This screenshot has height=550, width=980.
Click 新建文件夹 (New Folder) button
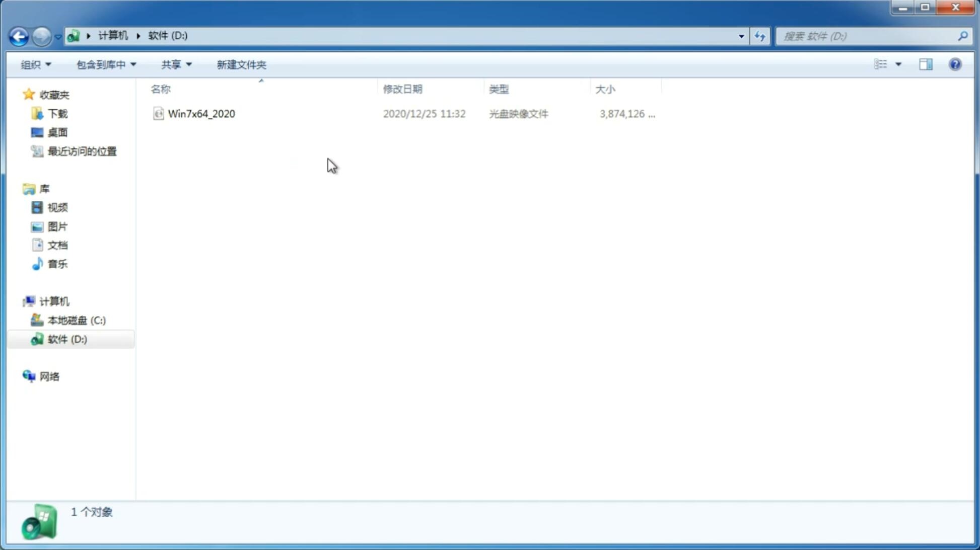point(241,64)
